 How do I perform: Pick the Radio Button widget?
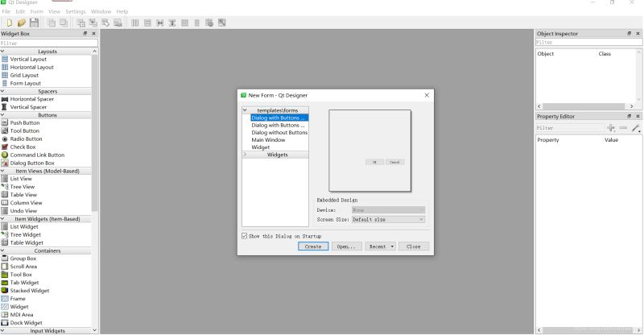(5, 139)
